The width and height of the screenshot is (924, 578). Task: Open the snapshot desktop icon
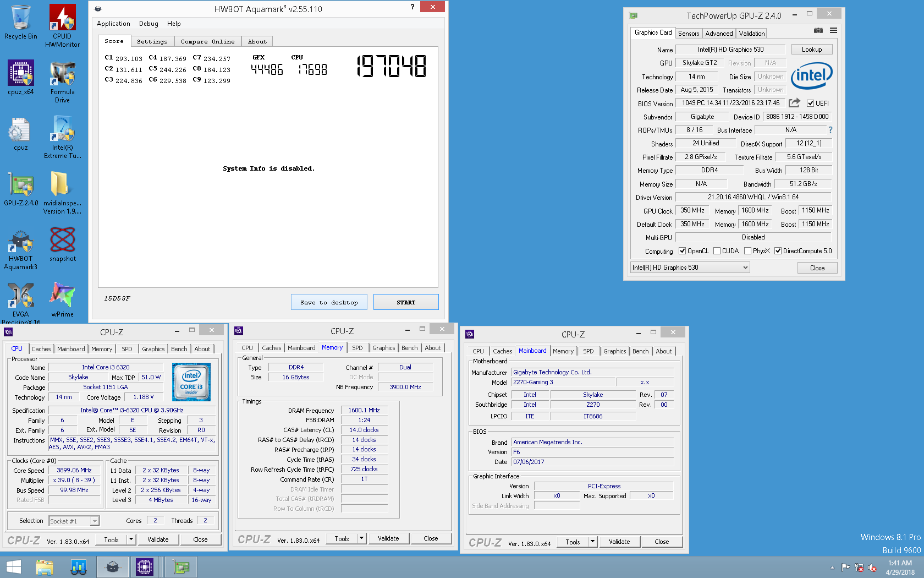tap(62, 244)
